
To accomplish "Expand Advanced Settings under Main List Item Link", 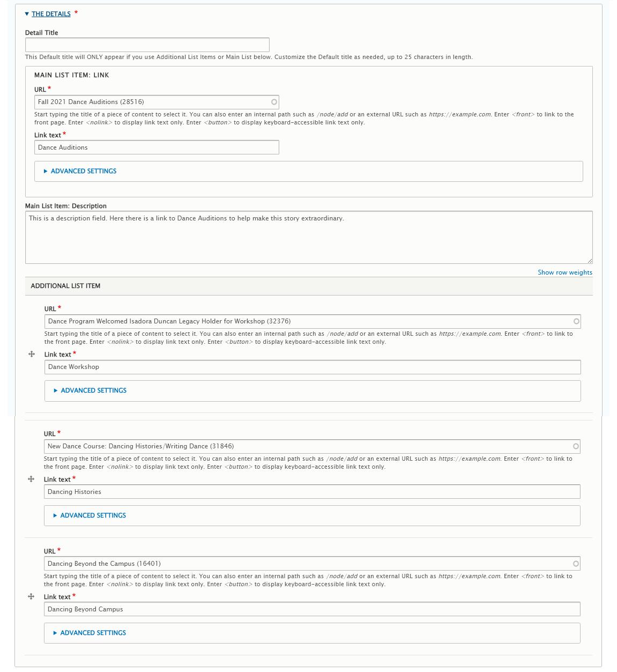I will point(83,171).
